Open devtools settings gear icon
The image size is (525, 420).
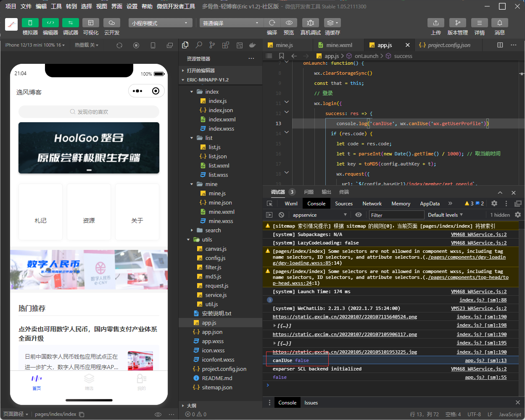click(x=494, y=203)
